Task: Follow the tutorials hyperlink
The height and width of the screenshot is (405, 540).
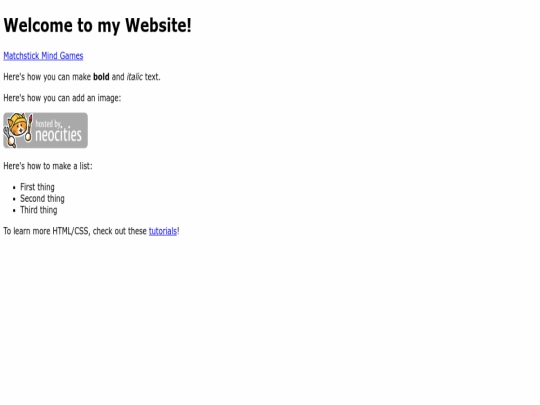Action: (163, 231)
